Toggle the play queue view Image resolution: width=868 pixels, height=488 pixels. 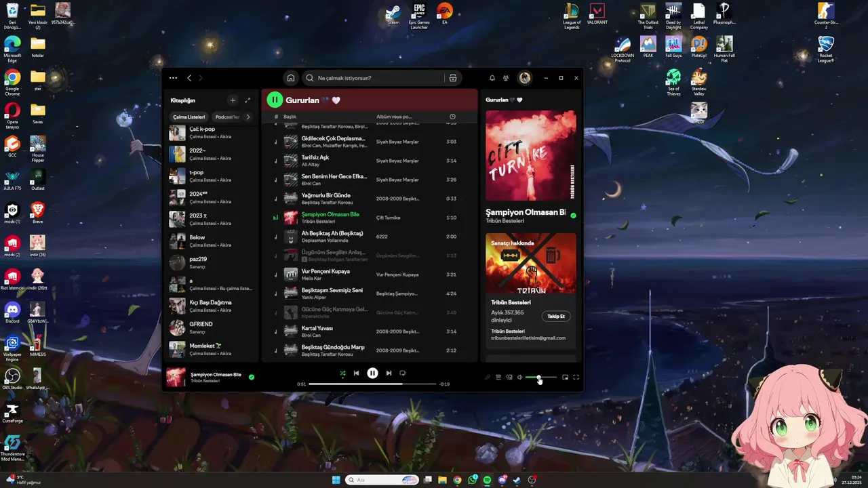coord(498,378)
